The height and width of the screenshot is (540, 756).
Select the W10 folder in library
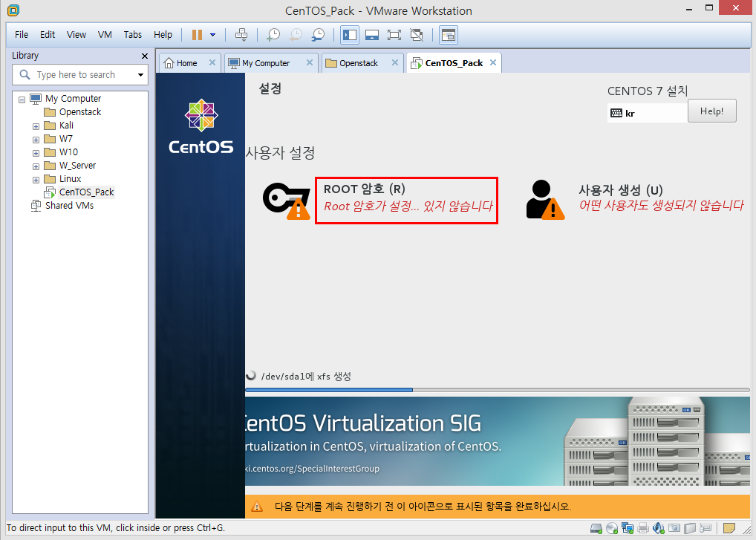(x=61, y=152)
